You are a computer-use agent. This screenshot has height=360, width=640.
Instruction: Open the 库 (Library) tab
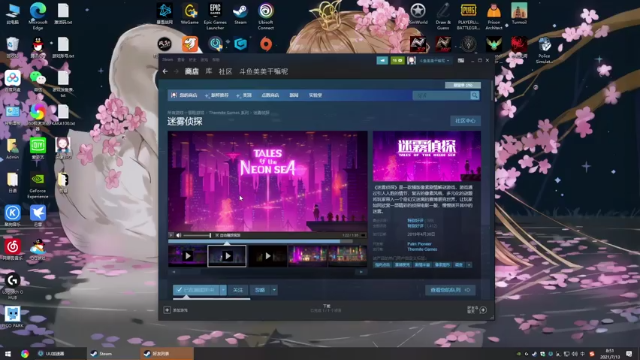(209, 71)
